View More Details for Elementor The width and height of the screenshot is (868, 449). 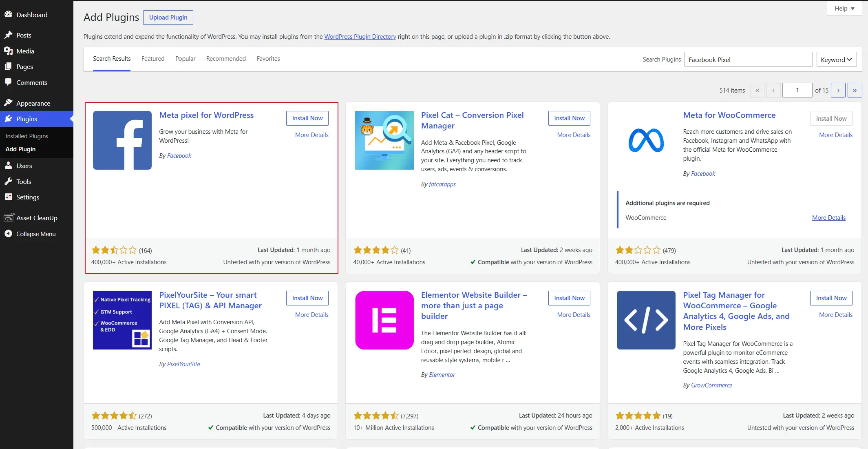pyautogui.click(x=574, y=315)
